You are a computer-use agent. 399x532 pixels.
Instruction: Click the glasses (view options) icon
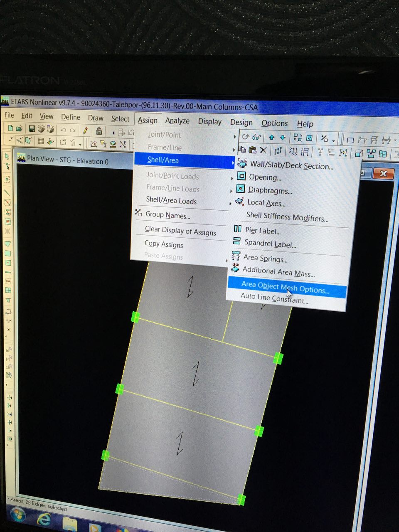coord(256,137)
